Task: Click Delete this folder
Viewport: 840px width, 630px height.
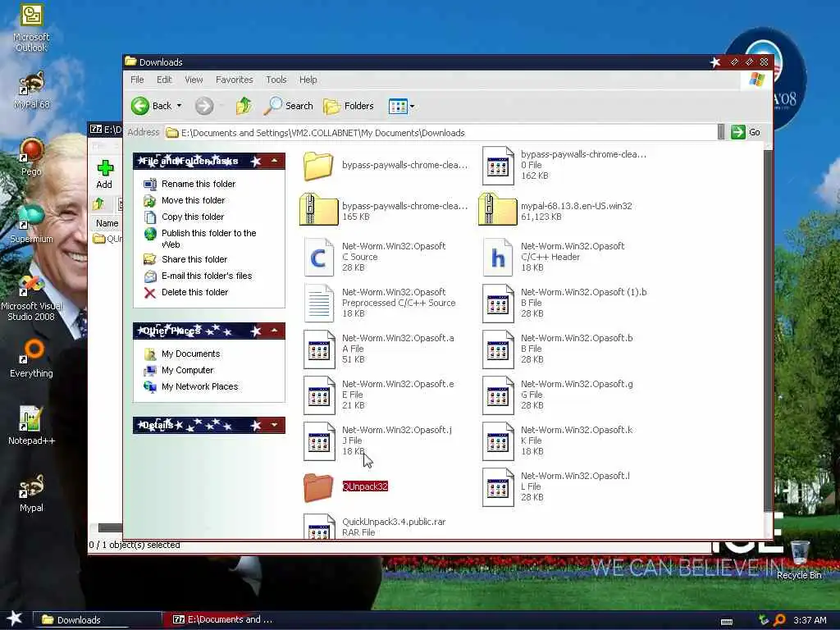Action: tap(186, 293)
